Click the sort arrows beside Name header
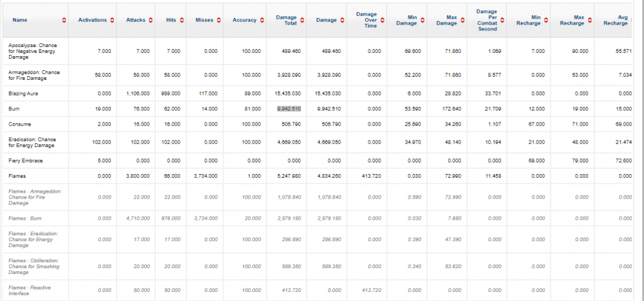 click(x=64, y=21)
